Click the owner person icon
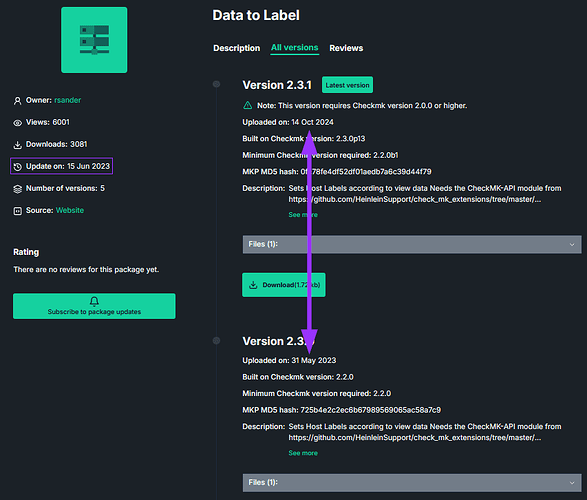This screenshot has height=500, width=587. (x=18, y=101)
